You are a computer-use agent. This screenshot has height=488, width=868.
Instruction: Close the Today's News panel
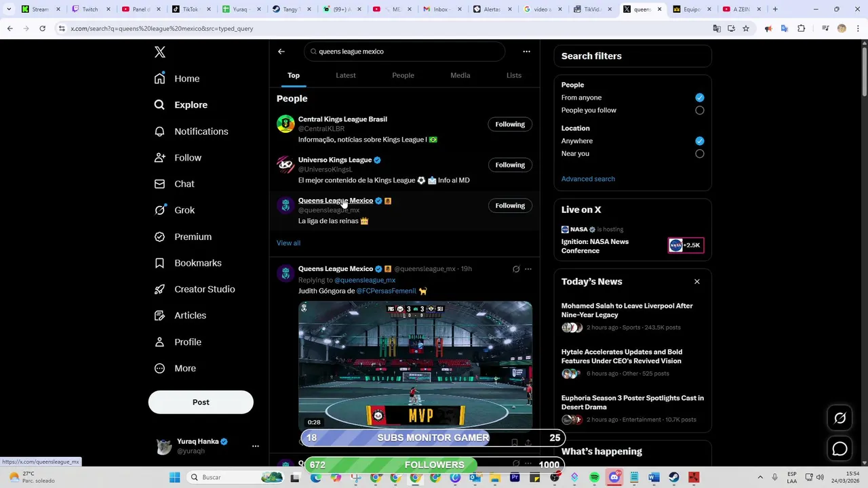pos(696,281)
